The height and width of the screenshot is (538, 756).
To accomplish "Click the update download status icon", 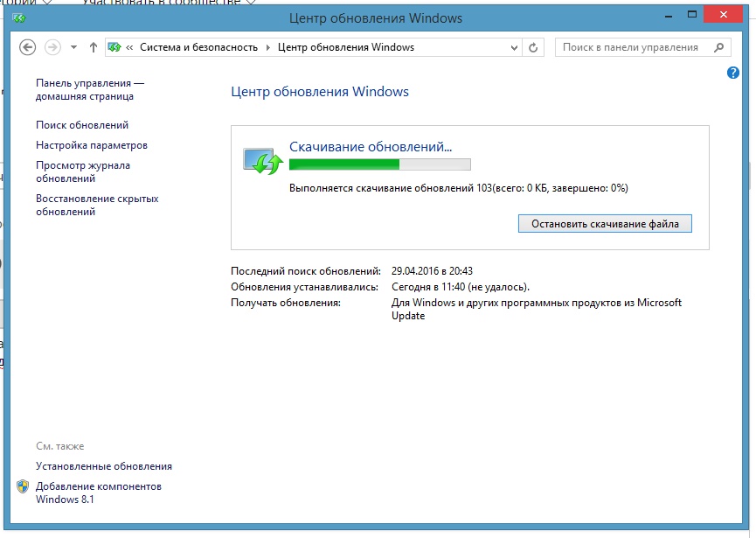I will 263,161.
